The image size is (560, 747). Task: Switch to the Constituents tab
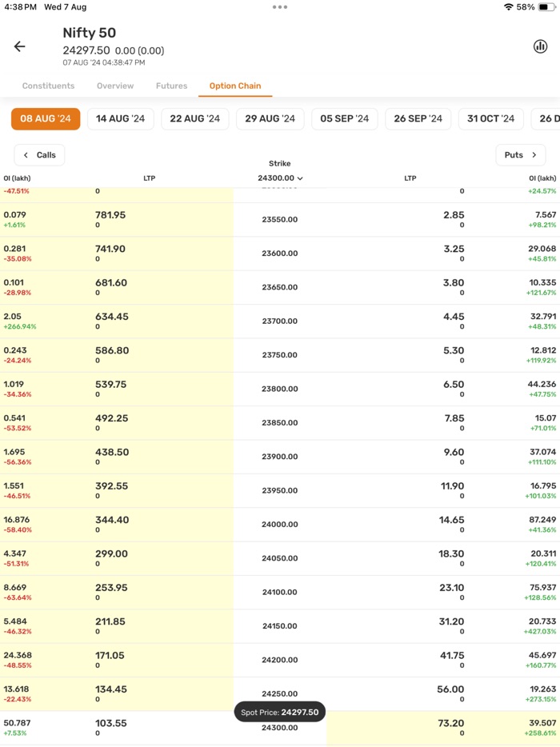(x=48, y=86)
